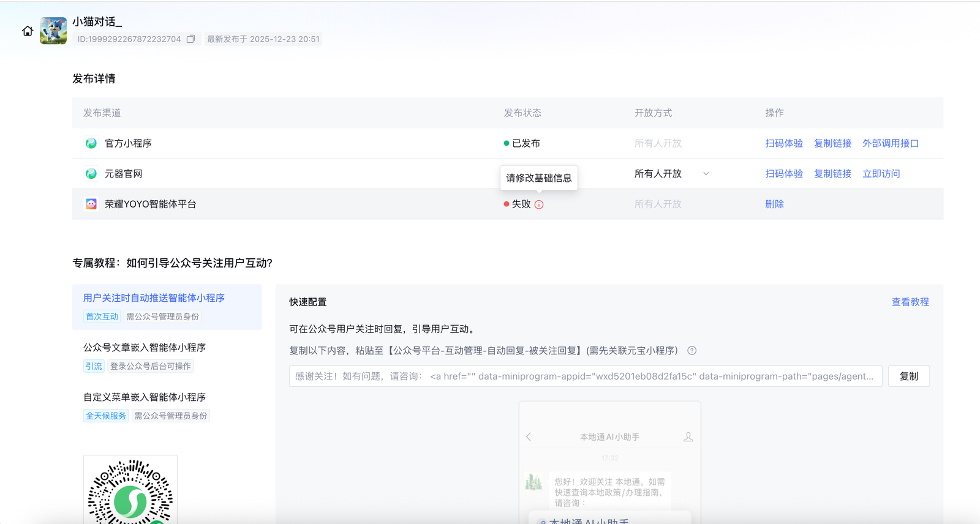Screen dimensions: 980x524
Task: Click 扫码体验 for 官方小程序
Action: [x=783, y=143]
